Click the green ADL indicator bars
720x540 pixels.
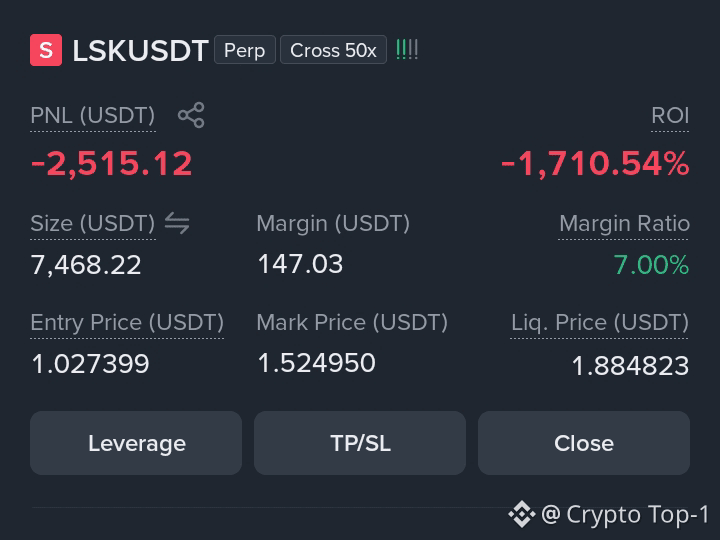pyautogui.click(x=407, y=50)
